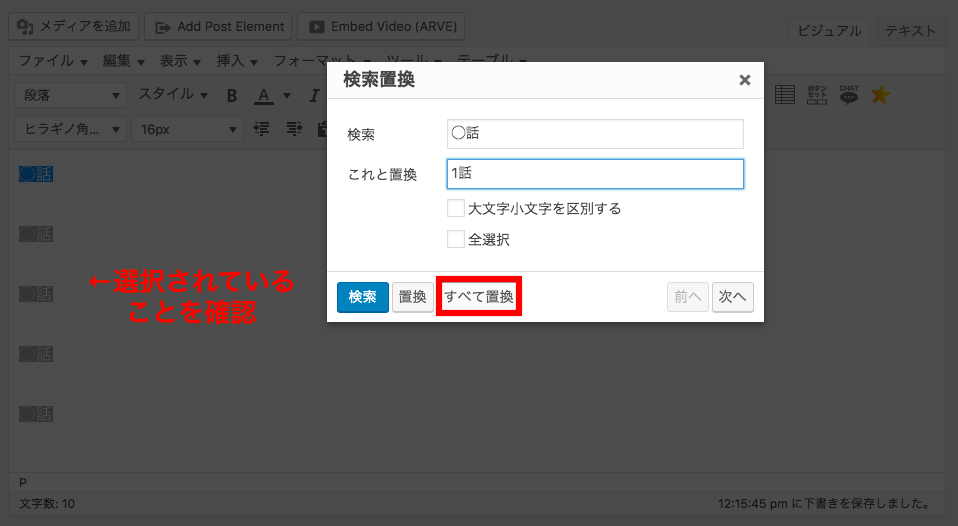The height and width of the screenshot is (526, 958).
Task: Open the ヒラギノ角 font family dropdown
Action: coord(70,129)
